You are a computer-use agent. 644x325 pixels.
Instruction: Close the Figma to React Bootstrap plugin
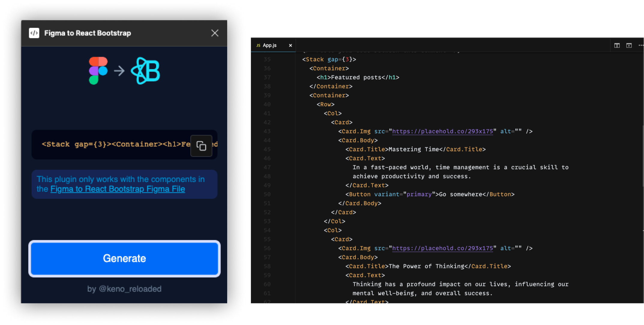point(215,33)
